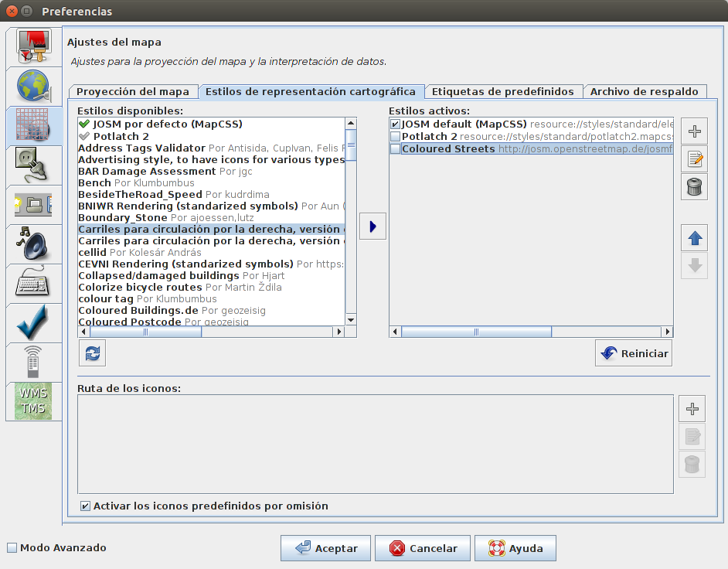
Task: Move 'Coloured Streets' up with the blue arrow
Action: 693,237
